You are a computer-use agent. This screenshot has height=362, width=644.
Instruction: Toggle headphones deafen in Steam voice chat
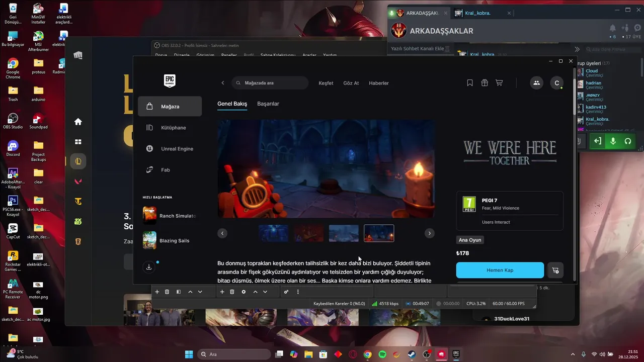click(628, 141)
